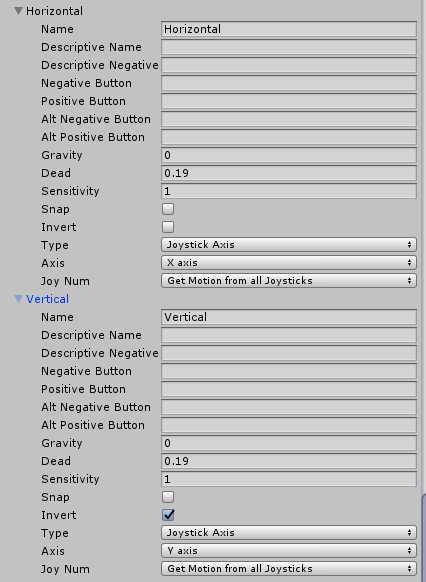Collapse the Horizontal axis section
The height and width of the screenshot is (582, 426).
tap(18, 11)
